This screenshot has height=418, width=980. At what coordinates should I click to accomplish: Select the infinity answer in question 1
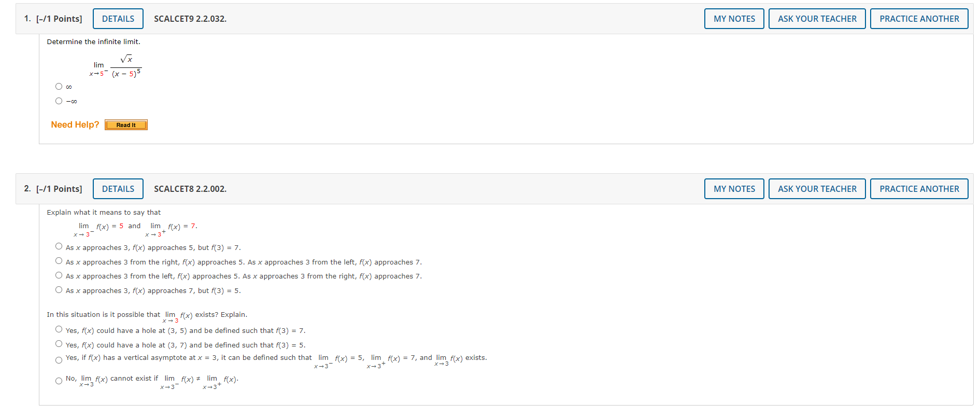coord(59,86)
